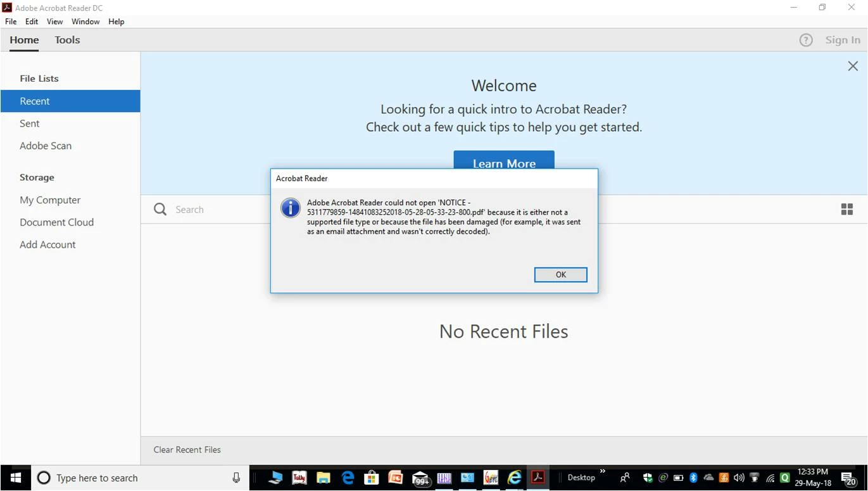Select Recent in File Lists
Viewport: 868px width, 491px height.
pyautogui.click(x=70, y=101)
